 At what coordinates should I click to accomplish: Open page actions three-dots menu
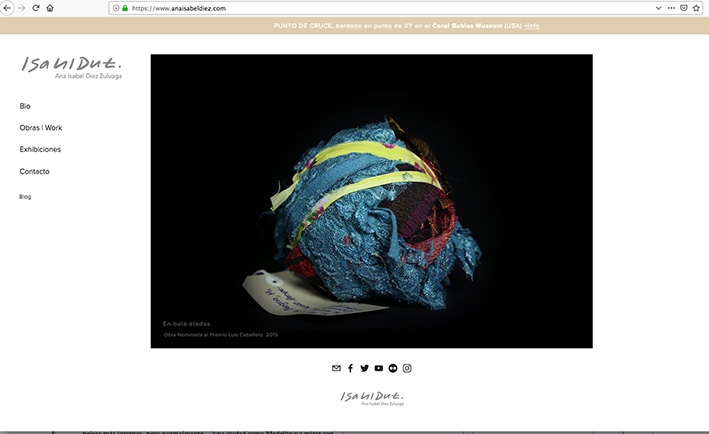point(671,8)
